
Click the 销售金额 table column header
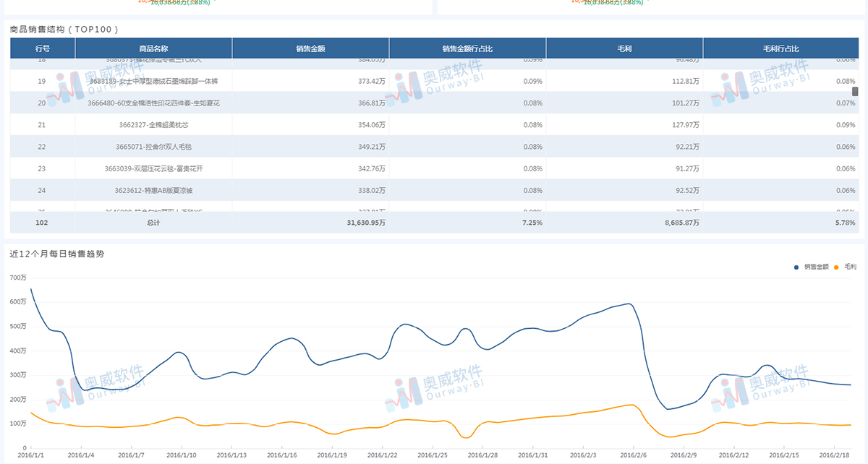pyautogui.click(x=310, y=48)
